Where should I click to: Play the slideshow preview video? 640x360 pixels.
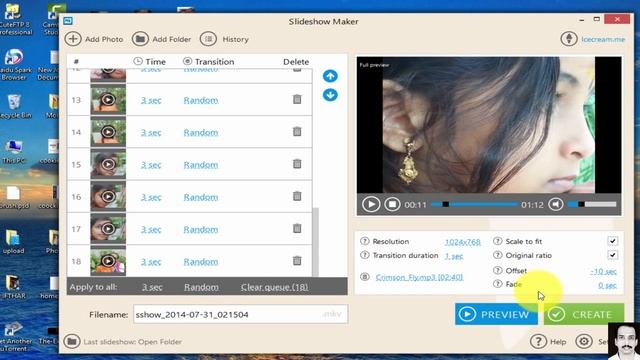(371, 204)
